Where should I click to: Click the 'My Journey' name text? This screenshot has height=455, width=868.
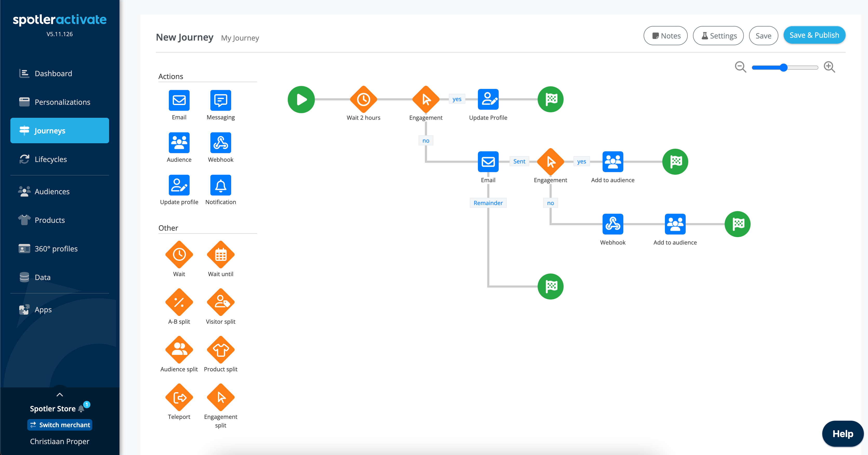tap(240, 38)
